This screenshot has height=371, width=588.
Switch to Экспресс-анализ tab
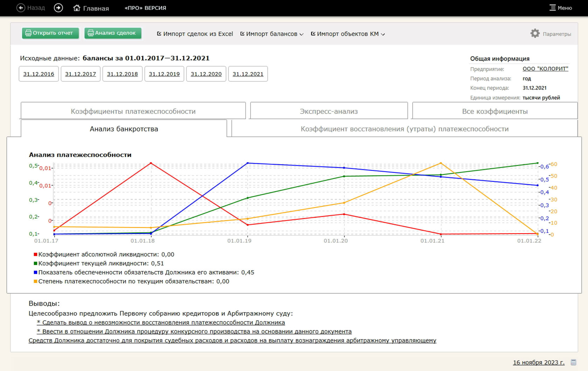click(x=329, y=111)
